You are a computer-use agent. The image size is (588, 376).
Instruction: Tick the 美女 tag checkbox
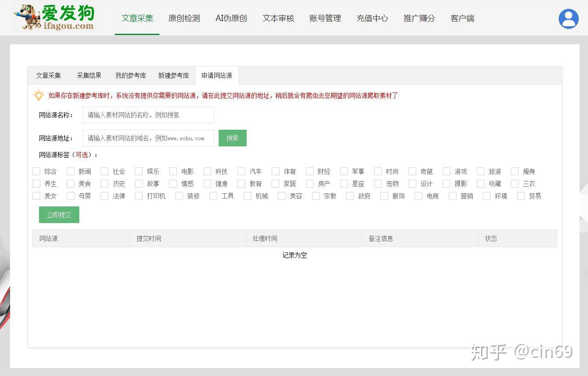click(x=36, y=196)
